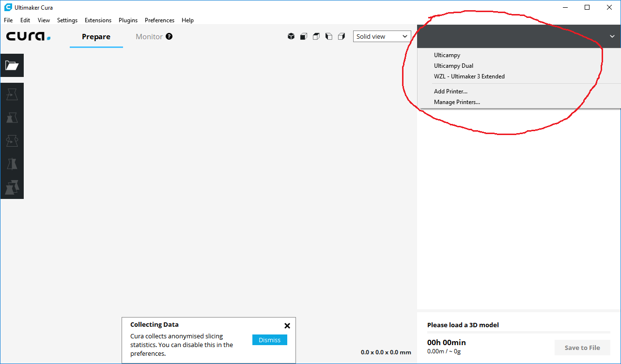Select the Scale tool in sidebar
The image size is (621, 364).
click(12, 118)
